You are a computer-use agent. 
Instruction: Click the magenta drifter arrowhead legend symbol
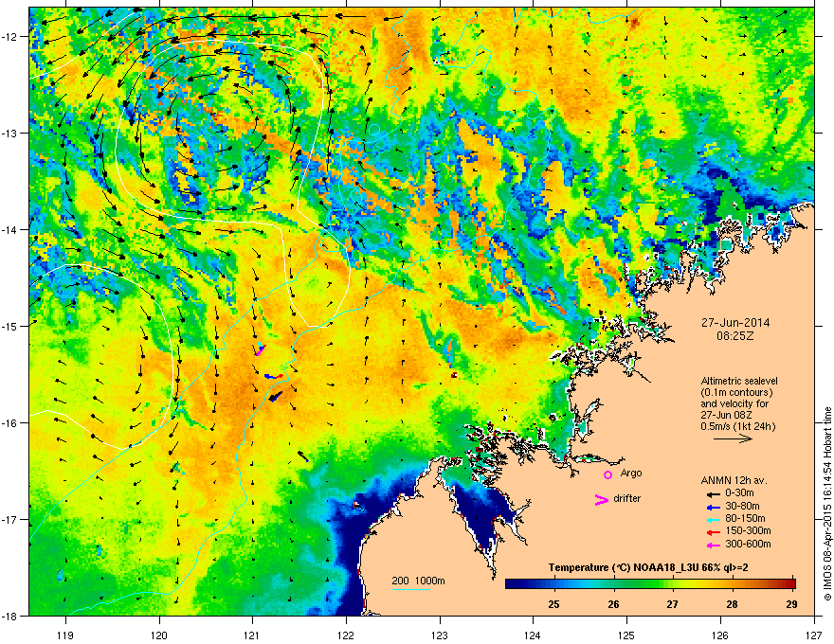click(602, 499)
